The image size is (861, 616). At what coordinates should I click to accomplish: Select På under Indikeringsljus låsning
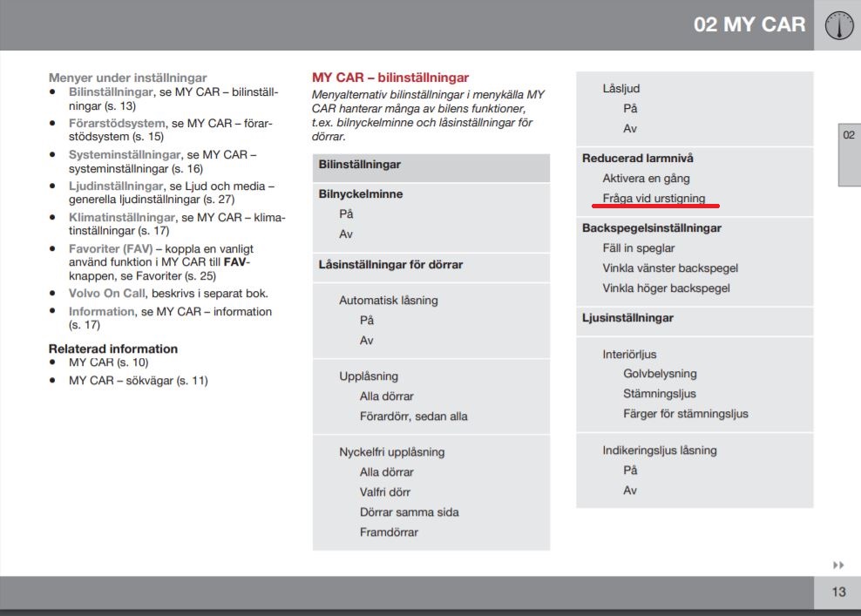tap(630, 470)
